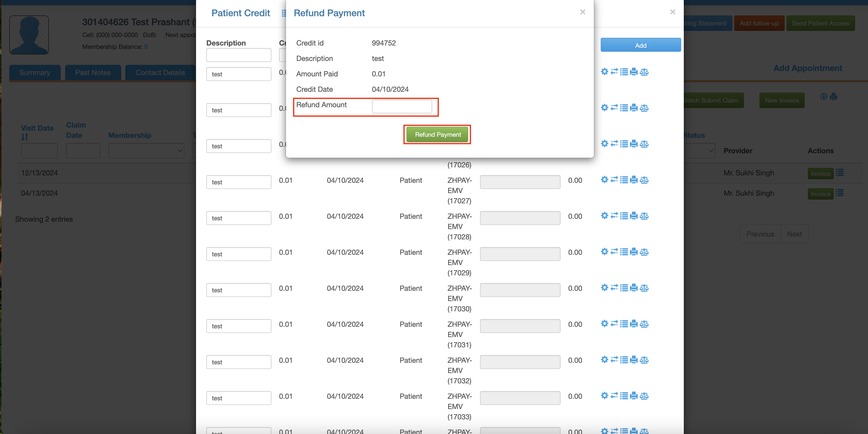
Task: Click the grey input box in row 17028
Action: tap(520, 218)
